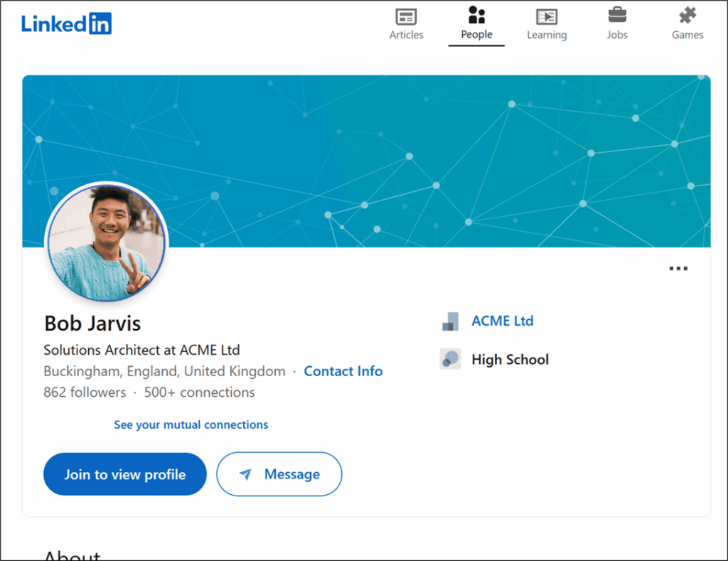Open the ACME Ltd company name link

pyautogui.click(x=502, y=321)
